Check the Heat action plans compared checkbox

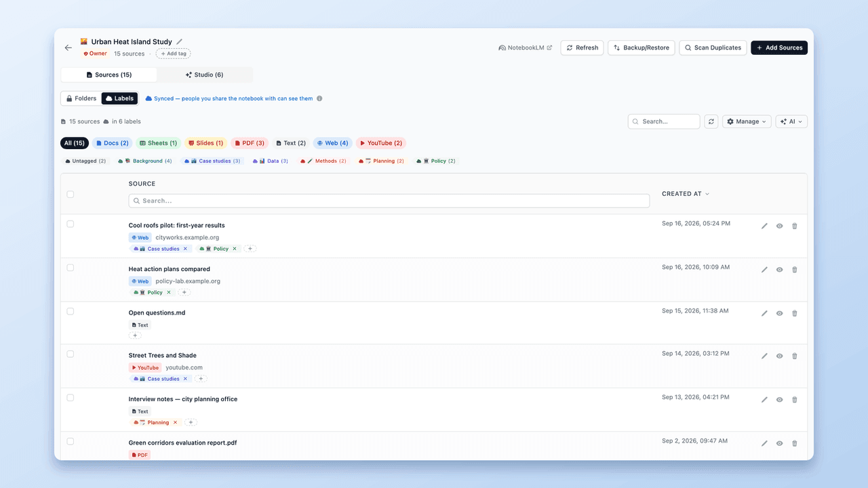click(x=71, y=268)
